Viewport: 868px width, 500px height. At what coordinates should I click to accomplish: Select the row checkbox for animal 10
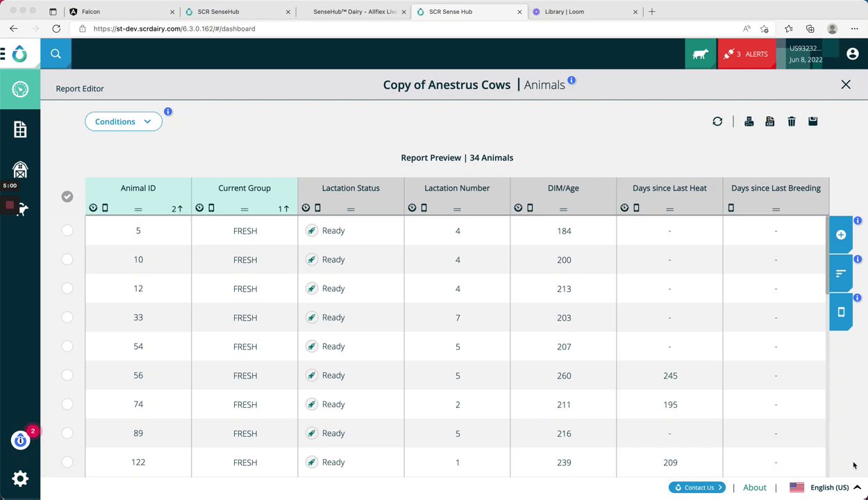pyautogui.click(x=67, y=259)
